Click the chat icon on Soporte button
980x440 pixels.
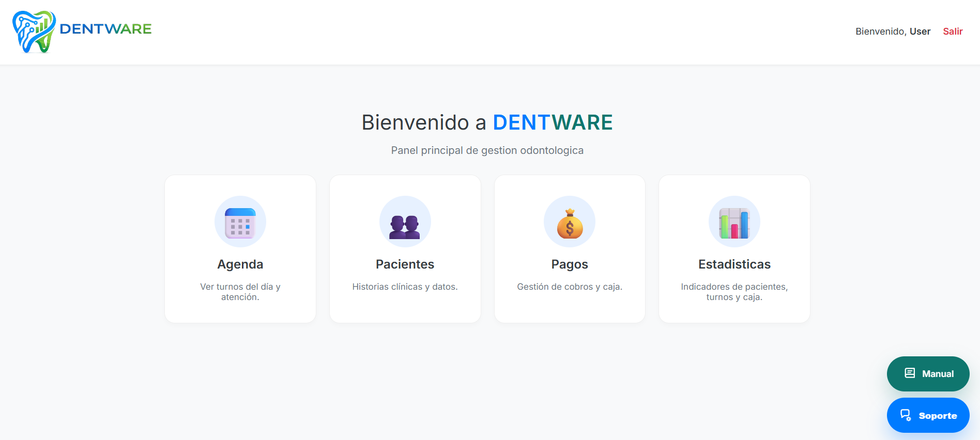pyautogui.click(x=906, y=415)
